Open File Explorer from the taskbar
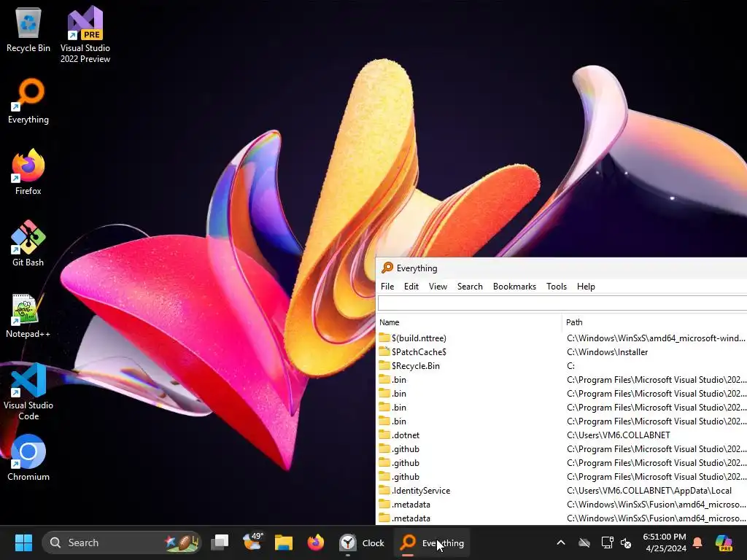This screenshot has width=747, height=560. tap(284, 542)
